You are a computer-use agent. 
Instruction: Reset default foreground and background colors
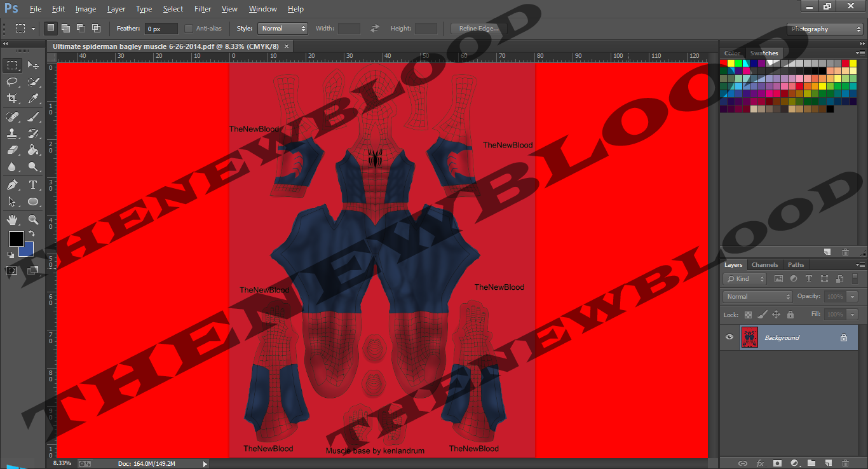(x=11, y=254)
